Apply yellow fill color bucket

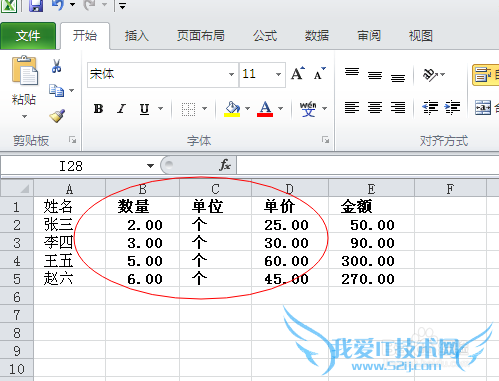click(232, 109)
